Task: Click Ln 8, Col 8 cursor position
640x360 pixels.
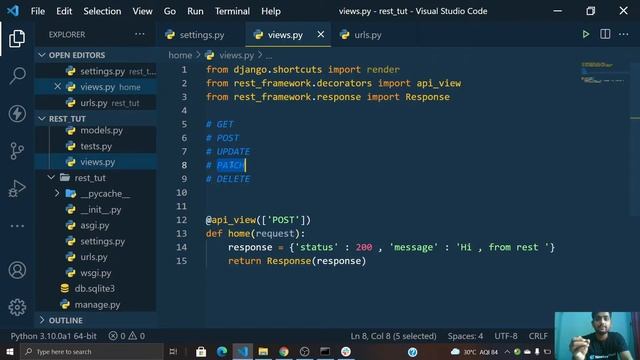Action: (x=393, y=336)
